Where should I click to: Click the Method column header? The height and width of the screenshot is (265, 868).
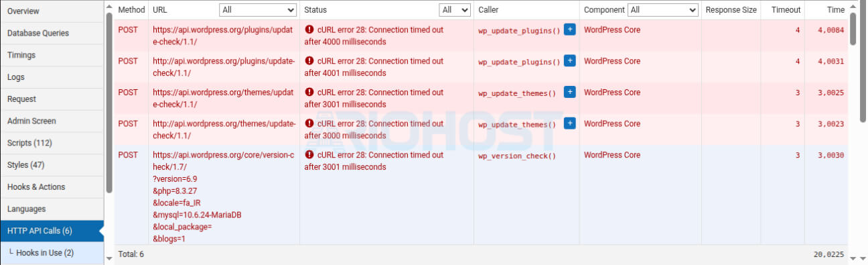tap(131, 10)
